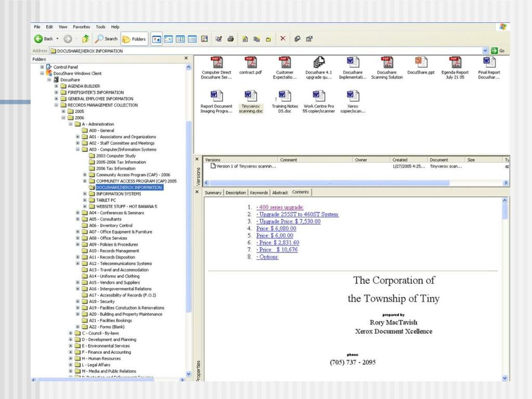Close the Properties panel
This screenshot has width=532, height=399.
coord(197,192)
